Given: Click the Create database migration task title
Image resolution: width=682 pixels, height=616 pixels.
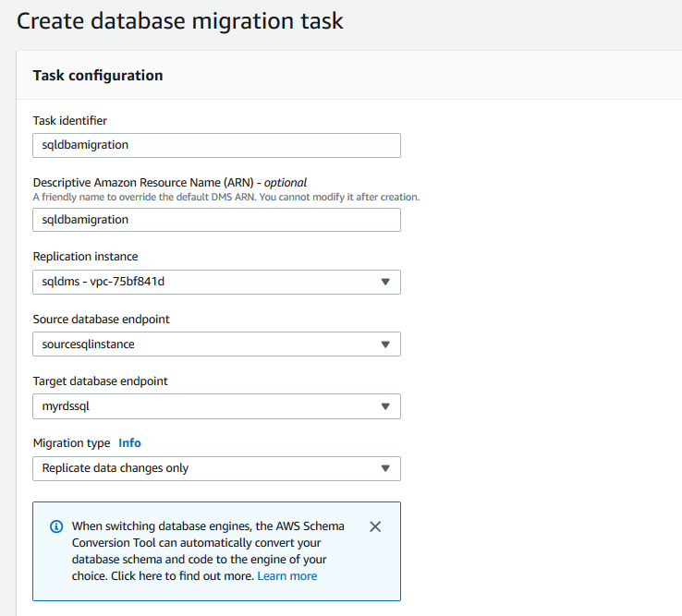Looking at the screenshot, I should tap(180, 21).
